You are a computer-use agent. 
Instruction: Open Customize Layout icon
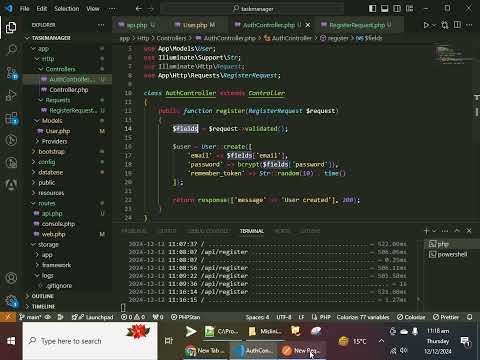coord(409,9)
